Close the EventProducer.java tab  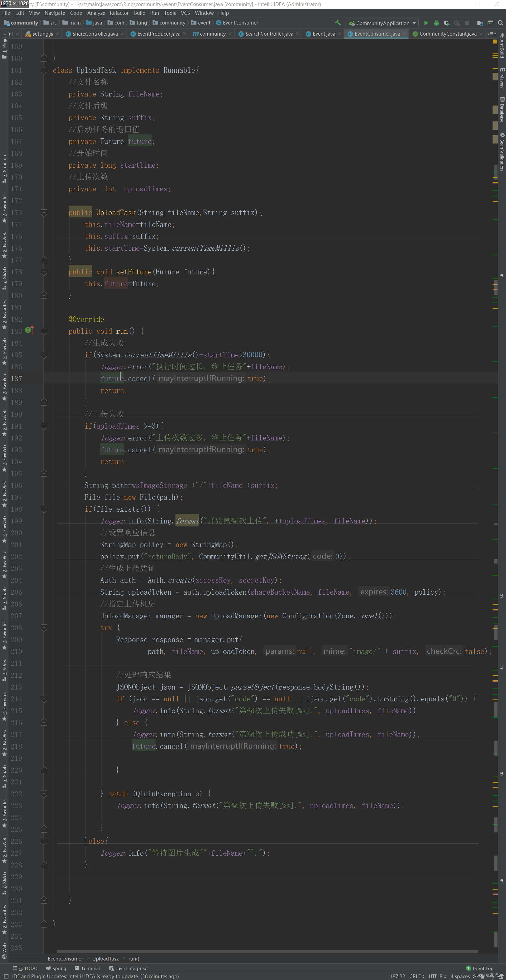(x=185, y=34)
